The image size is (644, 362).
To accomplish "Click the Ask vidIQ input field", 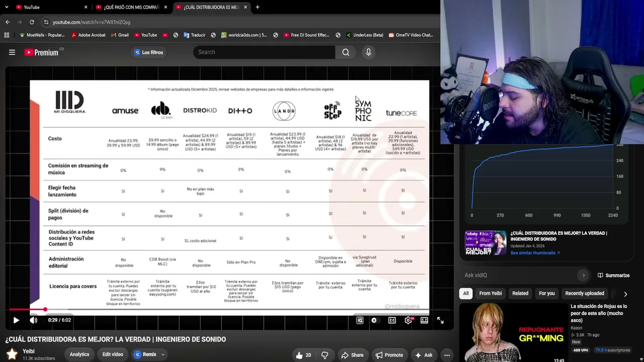I will [x=521, y=275].
